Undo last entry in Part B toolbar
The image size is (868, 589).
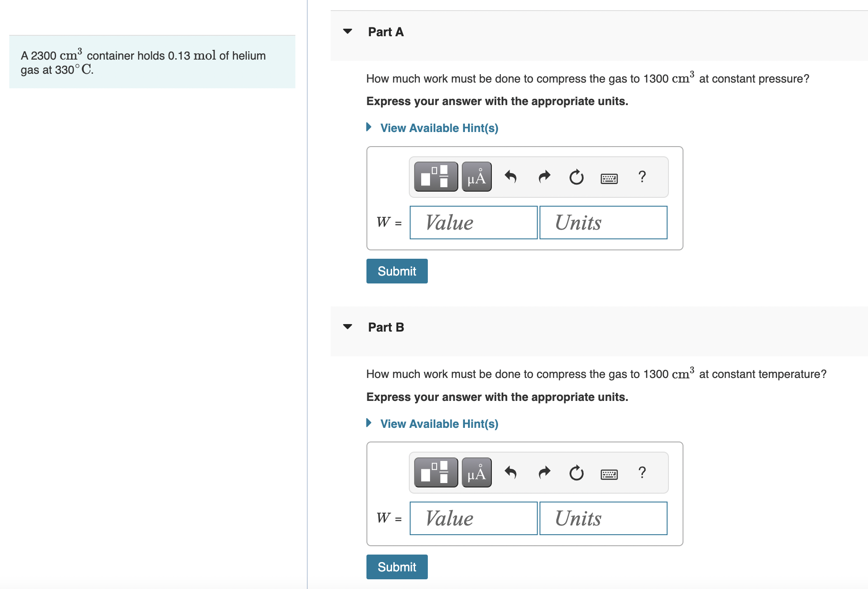pos(510,473)
